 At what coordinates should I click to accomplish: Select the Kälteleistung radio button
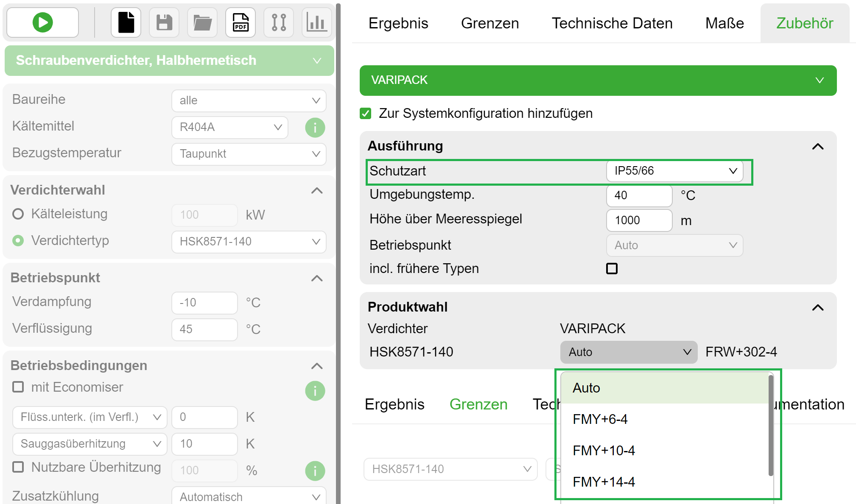click(18, 214)
